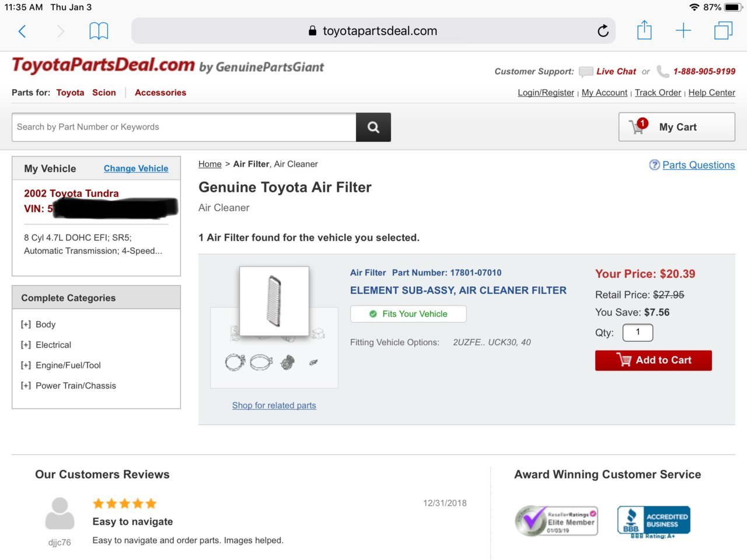Viewport: 747px width, 560px height.
Task: Open the air filter diagram thumbnail
Action: [274, 302]
